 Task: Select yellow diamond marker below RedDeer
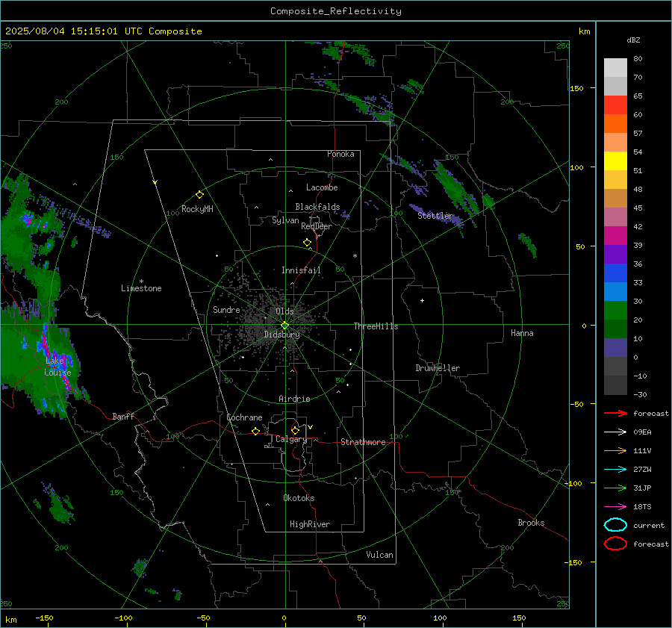tap(307, 243)
